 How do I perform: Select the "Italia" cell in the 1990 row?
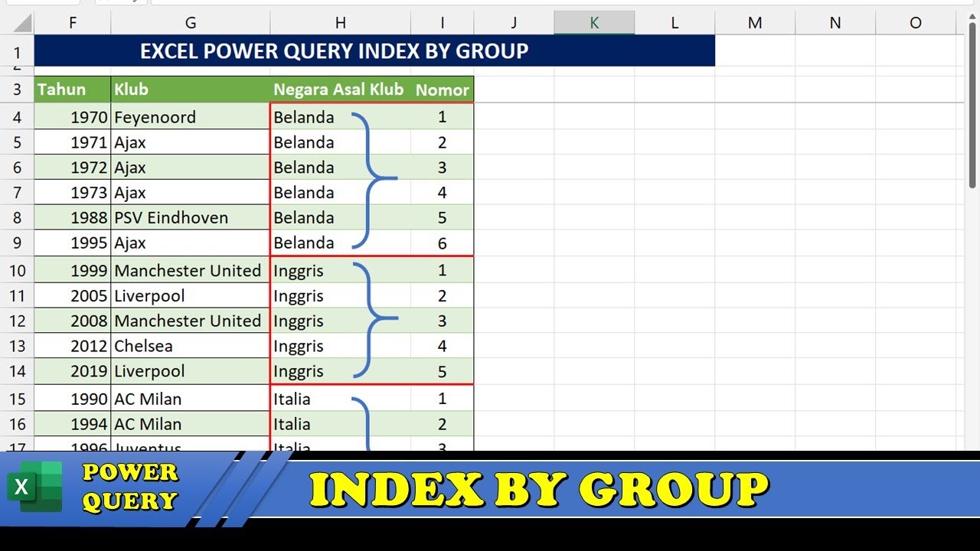[341, 399]
